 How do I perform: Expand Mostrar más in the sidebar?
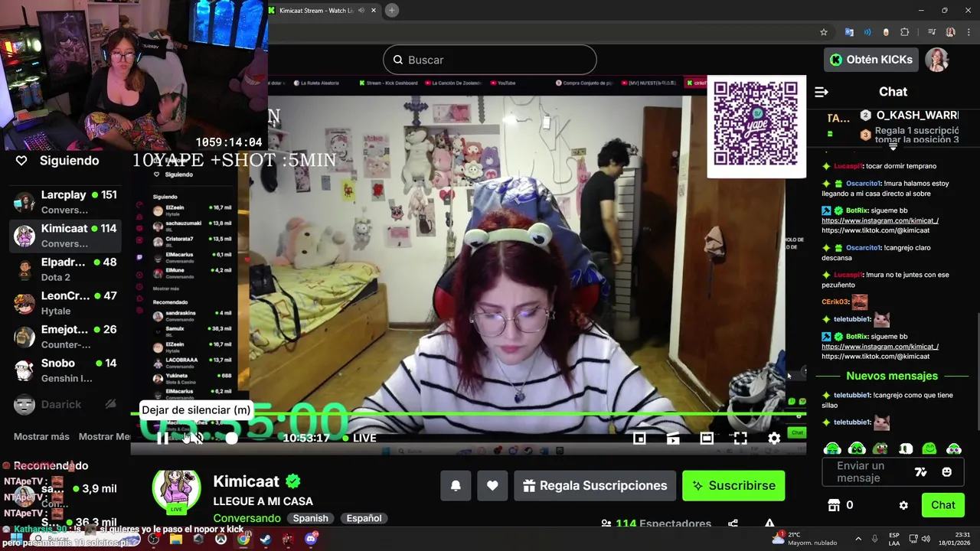(41, 436)
